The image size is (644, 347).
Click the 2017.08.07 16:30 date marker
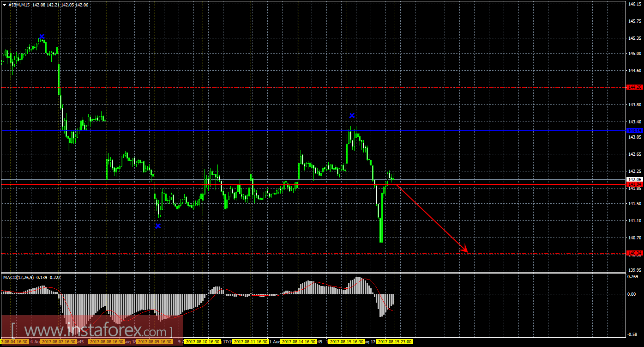pyautogui.click(x=58, y=342)
